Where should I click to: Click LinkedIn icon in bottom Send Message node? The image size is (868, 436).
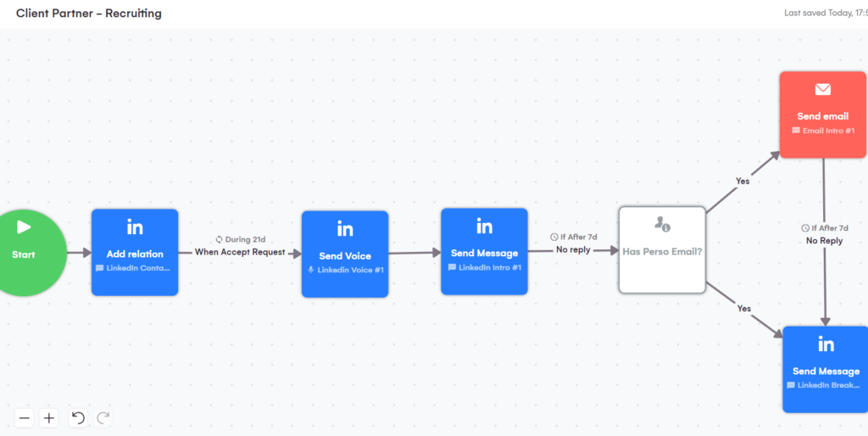825,344
